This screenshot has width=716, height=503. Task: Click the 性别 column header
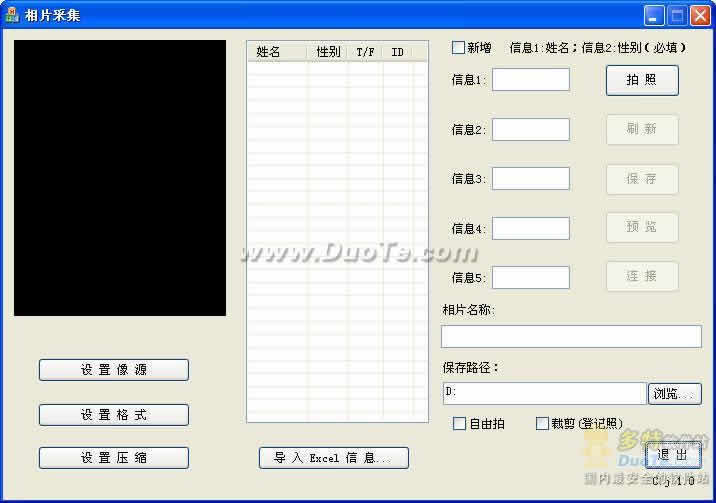coord(328,52)
